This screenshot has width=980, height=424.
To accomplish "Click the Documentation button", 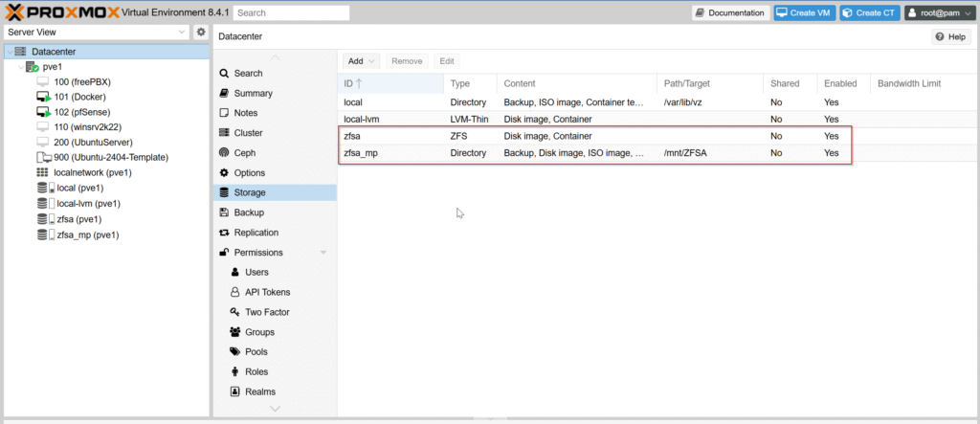I will pyautogui.click(x=730, y=12).
